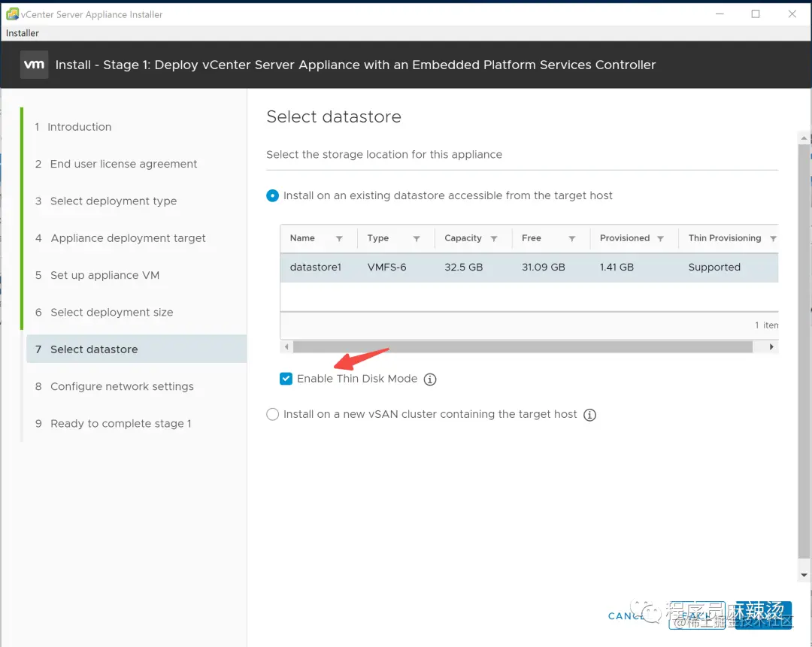812x647 pixels.
Task: Click the VMware vm logo icon
Action: (x=34, y=65)
